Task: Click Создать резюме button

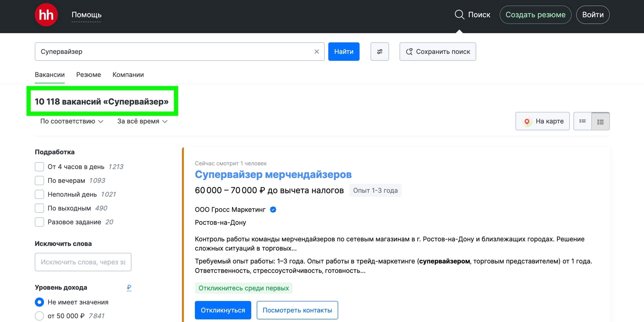Action: (x=535, y=15)
